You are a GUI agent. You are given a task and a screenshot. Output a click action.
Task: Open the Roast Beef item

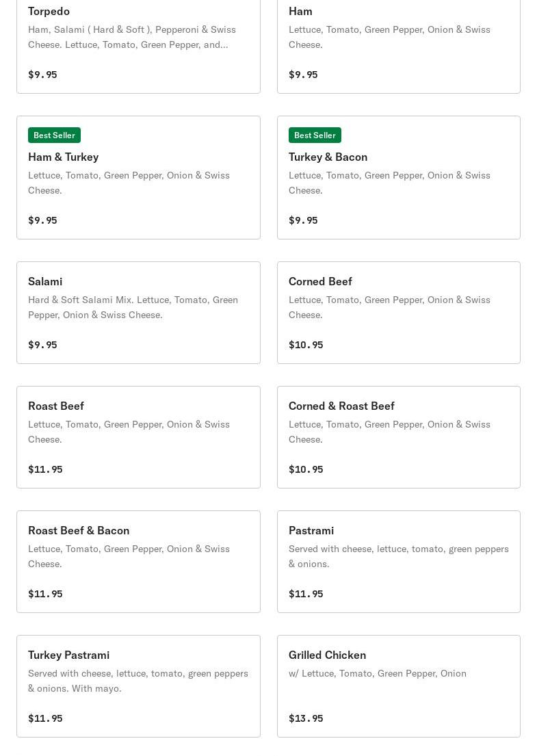(x=56, y=406)
